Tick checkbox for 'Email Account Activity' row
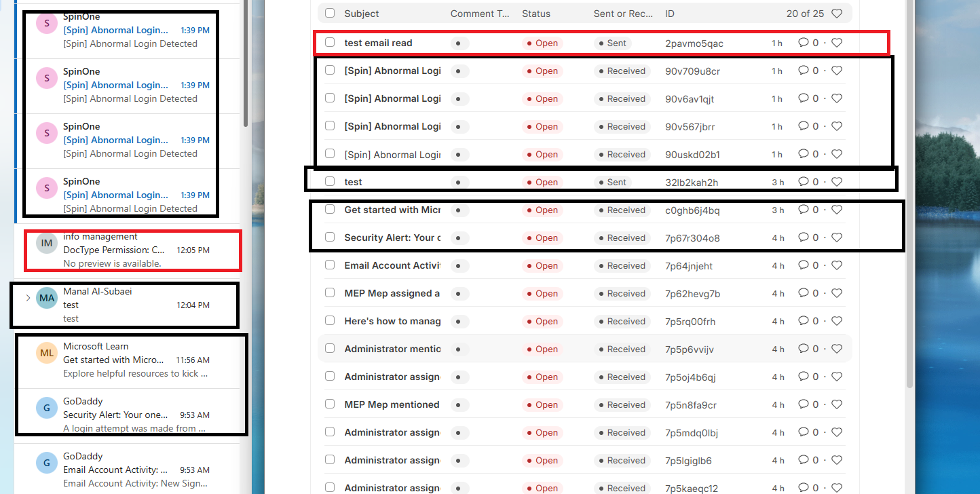The width and height of the screenshot is (980, 494). (x=330, y=265)
